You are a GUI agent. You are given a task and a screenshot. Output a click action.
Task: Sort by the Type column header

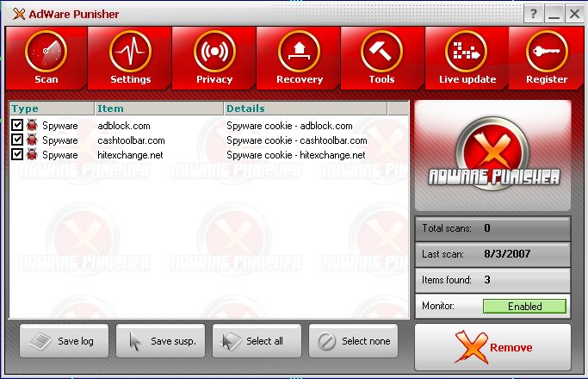[x=52, y=109]
